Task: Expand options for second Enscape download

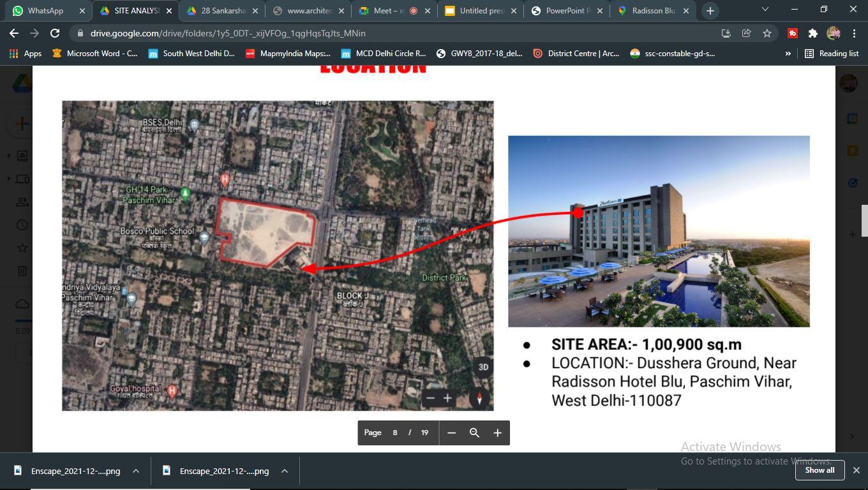Action: point(285,471)
